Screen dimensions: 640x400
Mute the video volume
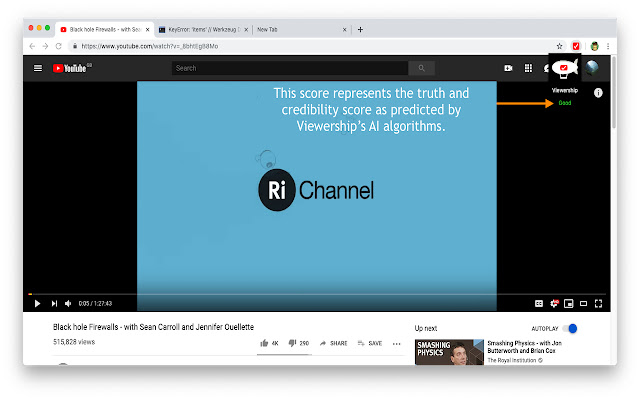point(68,303)
